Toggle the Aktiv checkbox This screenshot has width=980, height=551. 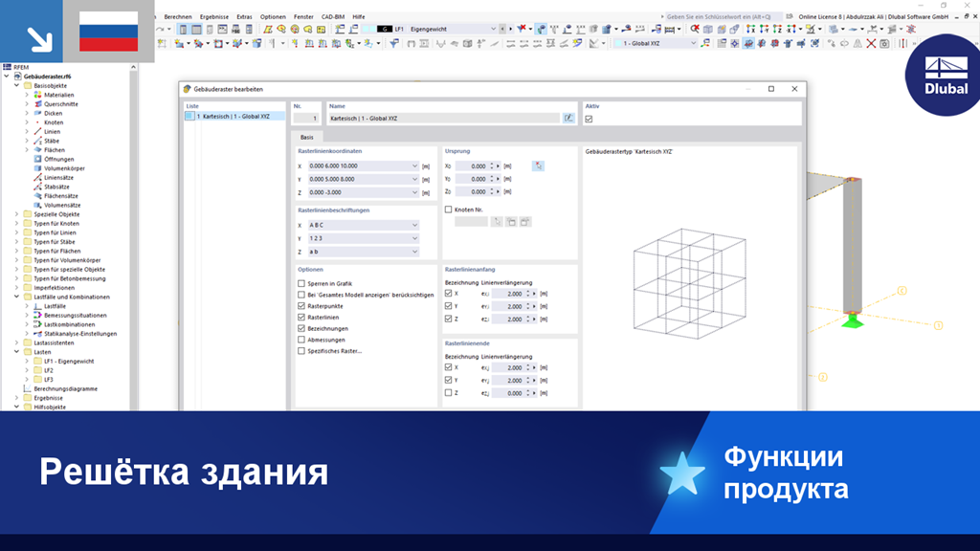[x=589, y=119]
